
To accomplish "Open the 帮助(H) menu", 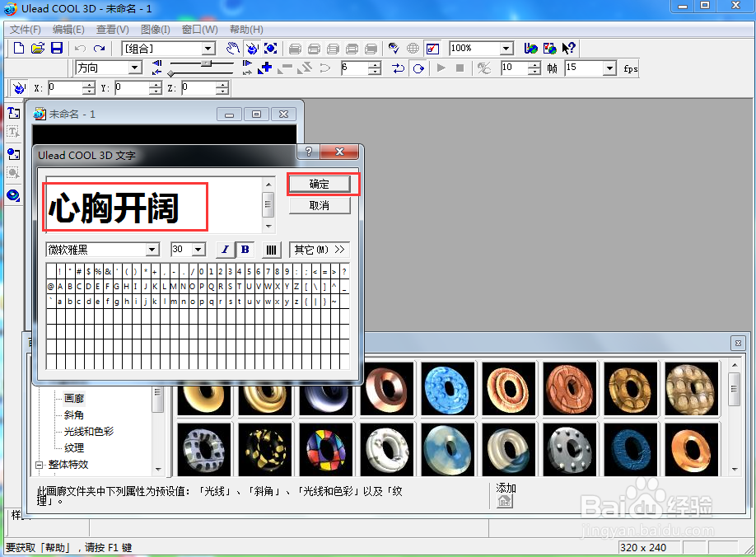I will point(246,30).
